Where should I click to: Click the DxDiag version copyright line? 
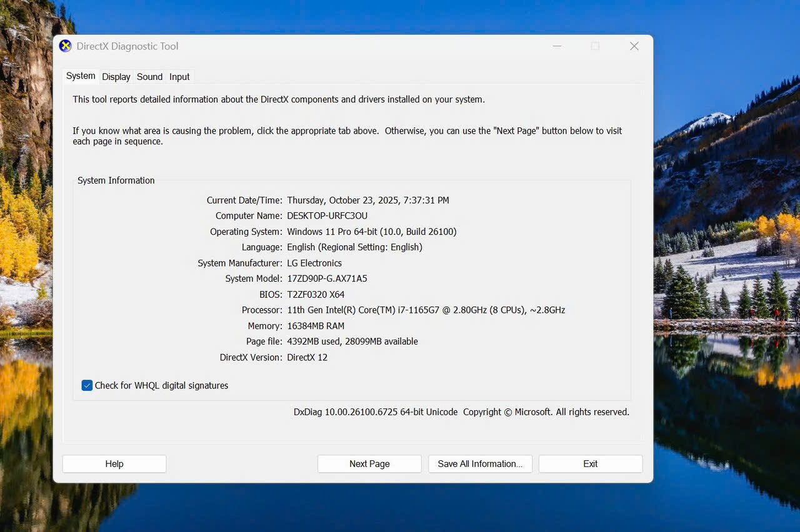tap(461, 412)
